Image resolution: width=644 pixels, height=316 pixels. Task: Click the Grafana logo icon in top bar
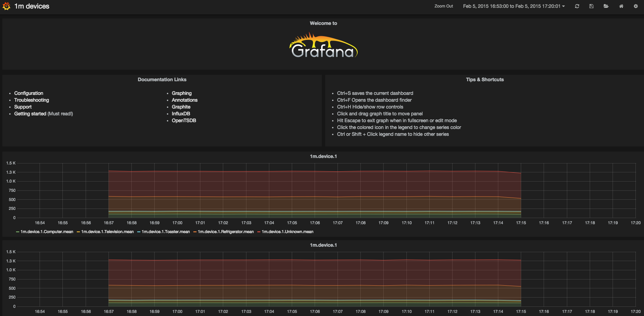click(x=6, y=6)
